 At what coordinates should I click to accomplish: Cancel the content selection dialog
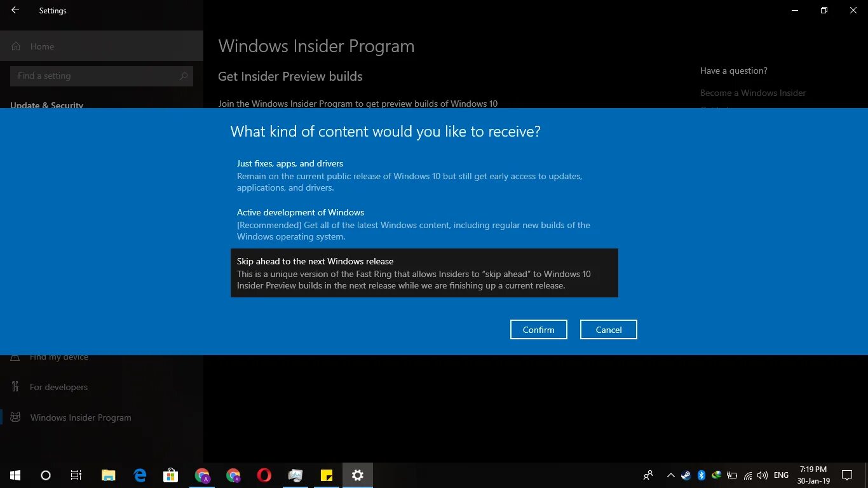click(x=608, y=330)
